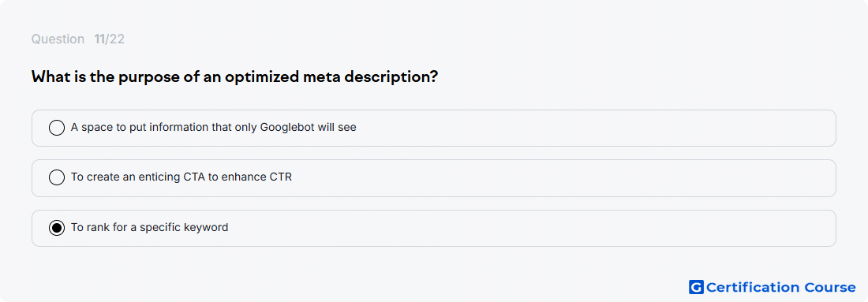Choose the enticing CTA radio button
Viewport: 868px width, 302px height.
point(57,177)
